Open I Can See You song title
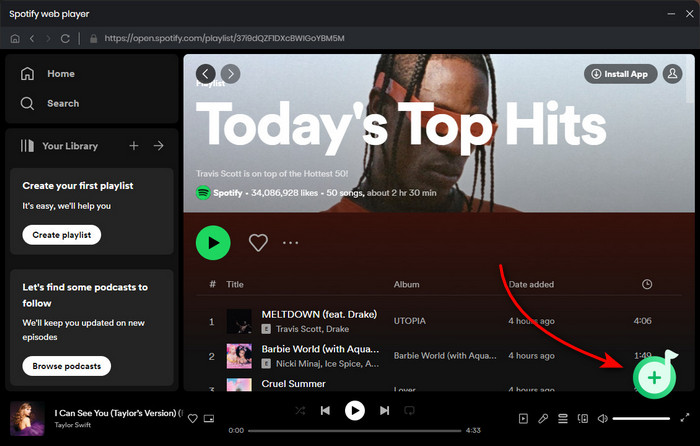This screenshot has width=700, height=446. (x=118, y=413)
